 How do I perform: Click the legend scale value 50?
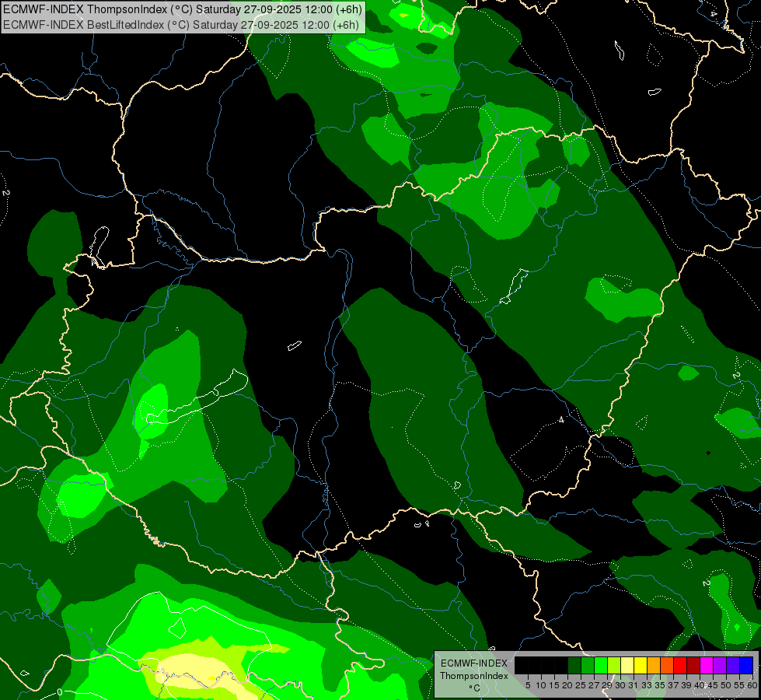click(726, 685)
